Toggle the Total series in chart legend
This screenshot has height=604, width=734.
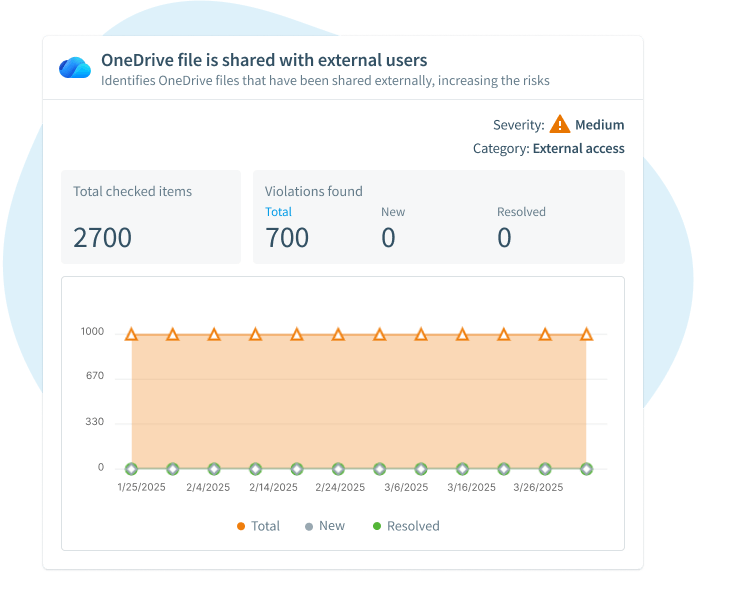pyautogui.click(x=258, y=526)
